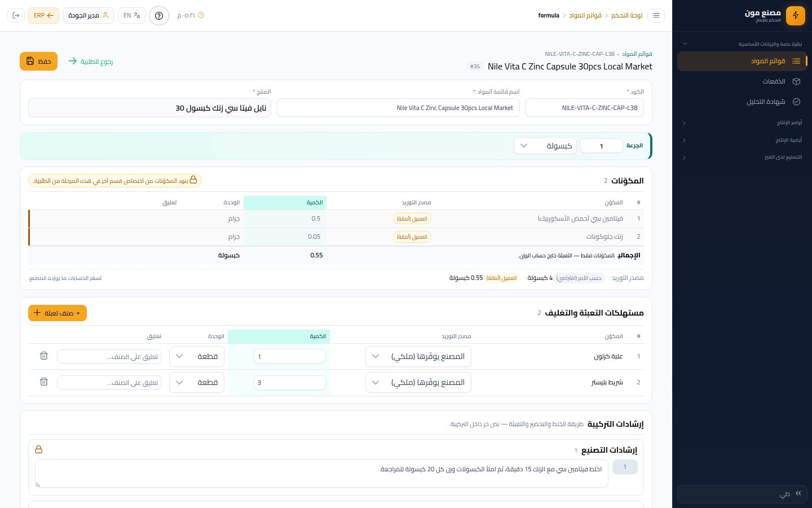This screenshot has height=508, width=812.
Task: Add packaging item with صنف تعبئة button
Action: pos(58,313)
